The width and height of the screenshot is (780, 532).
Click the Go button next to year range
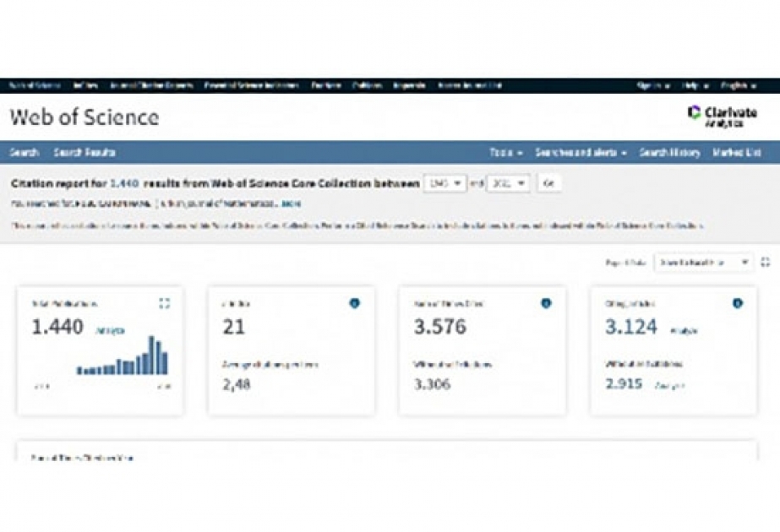pyautogui.click(x=549, y=183)
